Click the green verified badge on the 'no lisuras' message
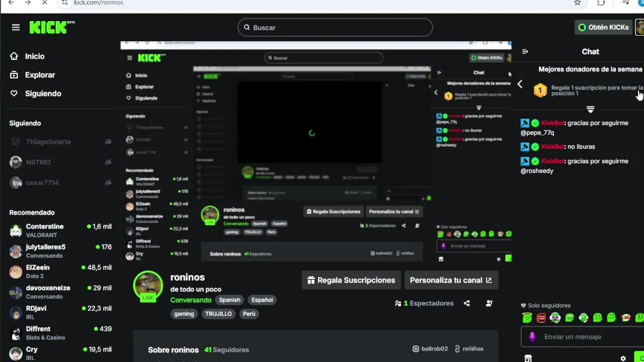This screenshot has width=644, height=362. click(535, 147)
